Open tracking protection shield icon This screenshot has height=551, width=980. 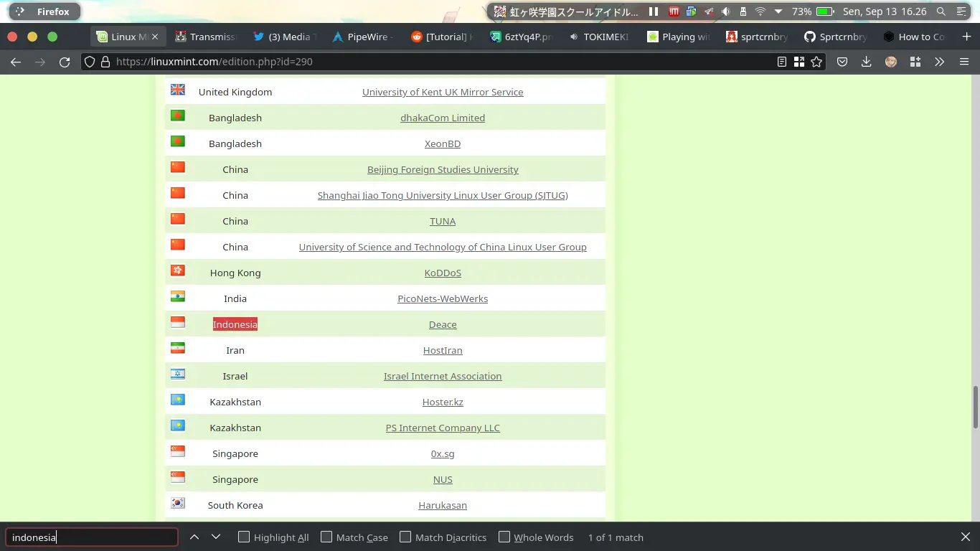[90, 62]
